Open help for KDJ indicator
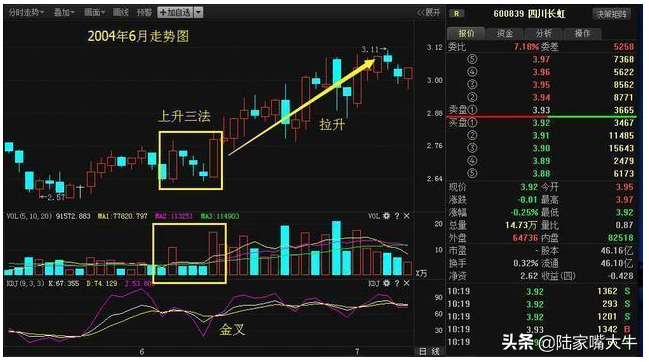This screenshot has width=649, height=362. [x=397, y=283]
